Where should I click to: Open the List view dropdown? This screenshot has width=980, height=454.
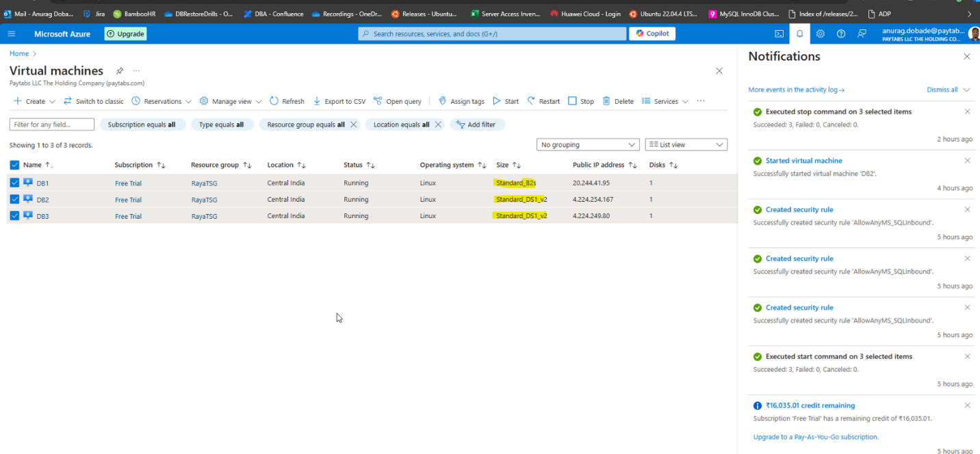(686, 145)
